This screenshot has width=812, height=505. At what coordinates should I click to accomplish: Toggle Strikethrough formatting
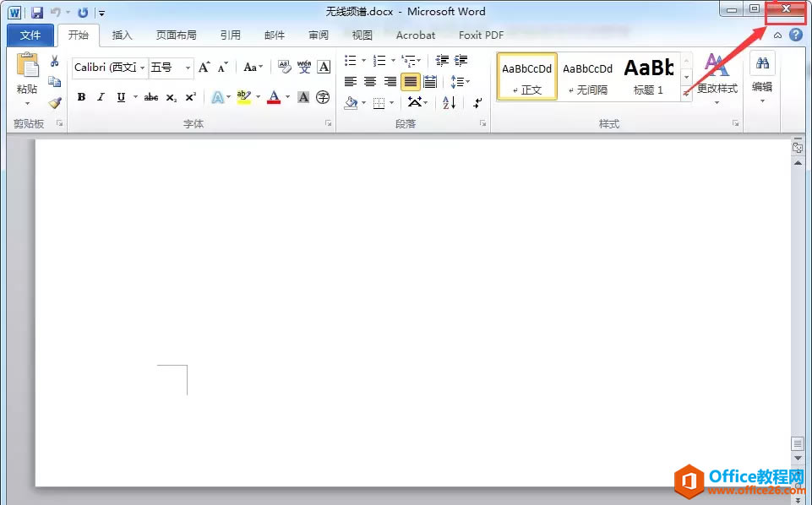click(151, 97)
